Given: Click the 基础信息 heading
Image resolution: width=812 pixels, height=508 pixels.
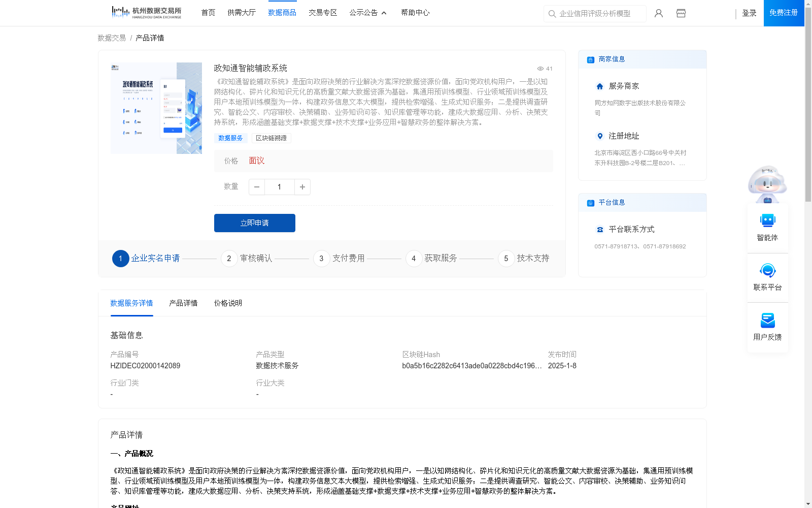Looking at the screenshot, I should [126, 335].
